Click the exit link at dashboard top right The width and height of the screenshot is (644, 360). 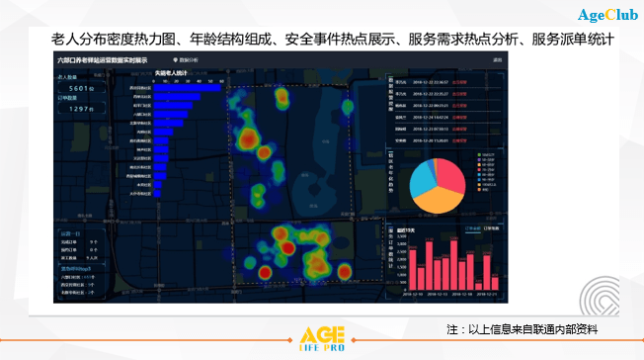point(498,60)
